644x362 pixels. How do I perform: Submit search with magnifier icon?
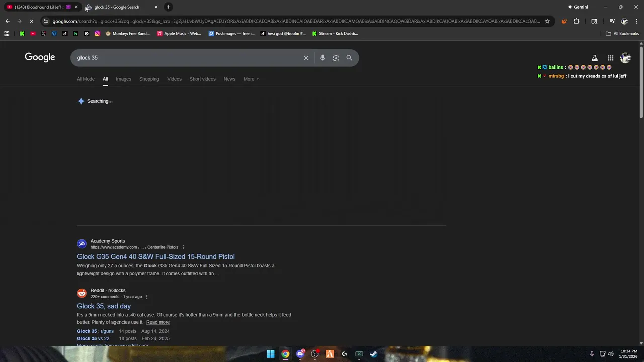point(349,58)
